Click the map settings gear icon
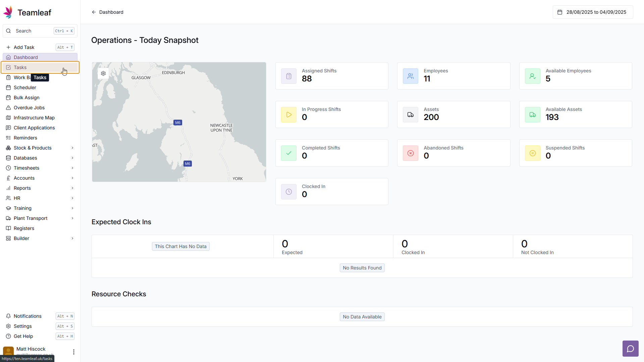Image resolution: width=644 pixels, height=362 pixels. [x=103, y=73]
